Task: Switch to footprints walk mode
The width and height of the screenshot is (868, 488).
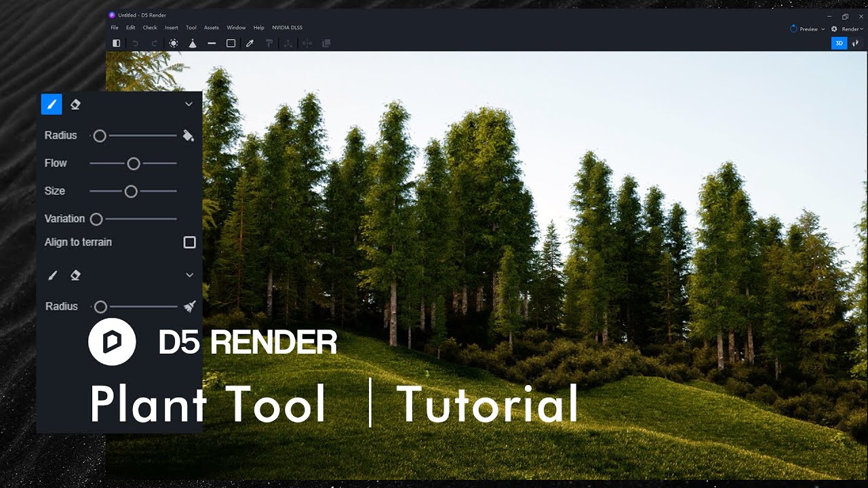Action: click(855, 43)
